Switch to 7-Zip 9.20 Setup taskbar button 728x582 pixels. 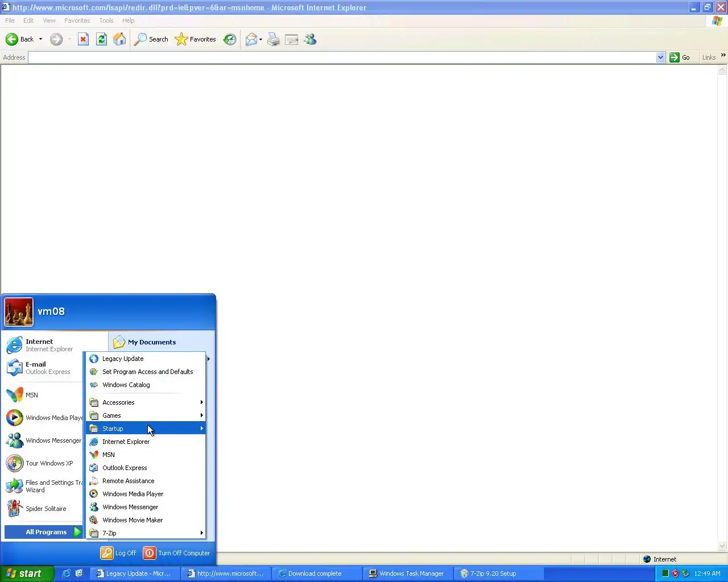click(x=498, y=573)
